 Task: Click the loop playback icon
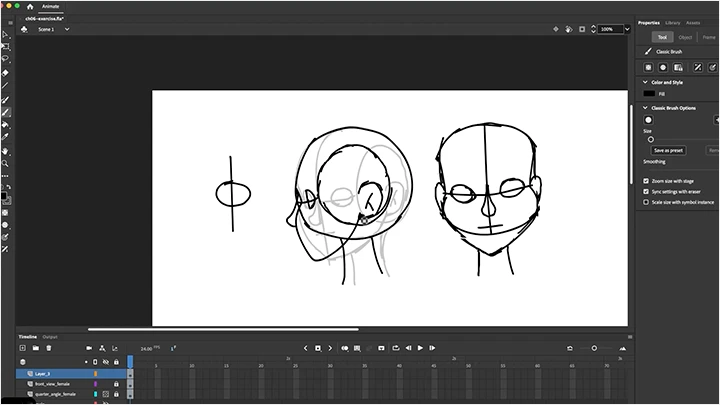396,348
